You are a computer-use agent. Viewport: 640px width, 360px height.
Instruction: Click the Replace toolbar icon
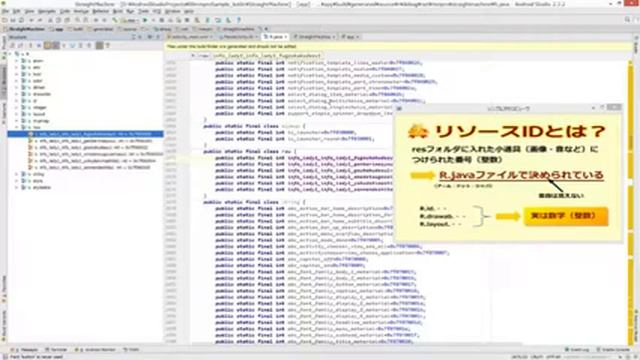pos(86,20)
